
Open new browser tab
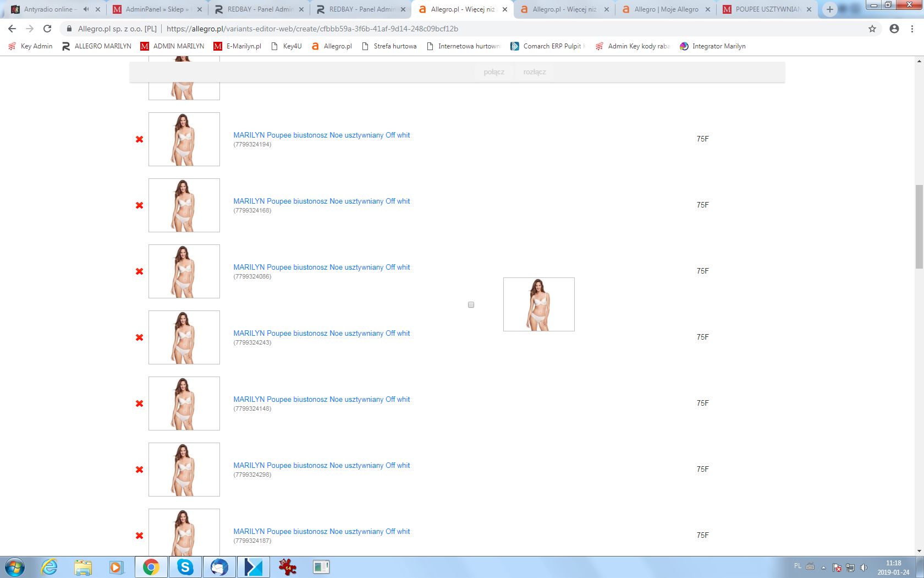coord(829,9)
